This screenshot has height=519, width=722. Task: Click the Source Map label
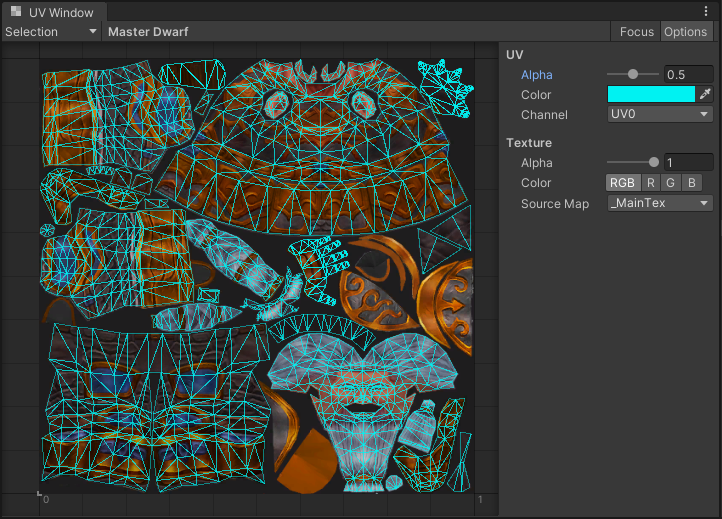click(x=555, y=204)
